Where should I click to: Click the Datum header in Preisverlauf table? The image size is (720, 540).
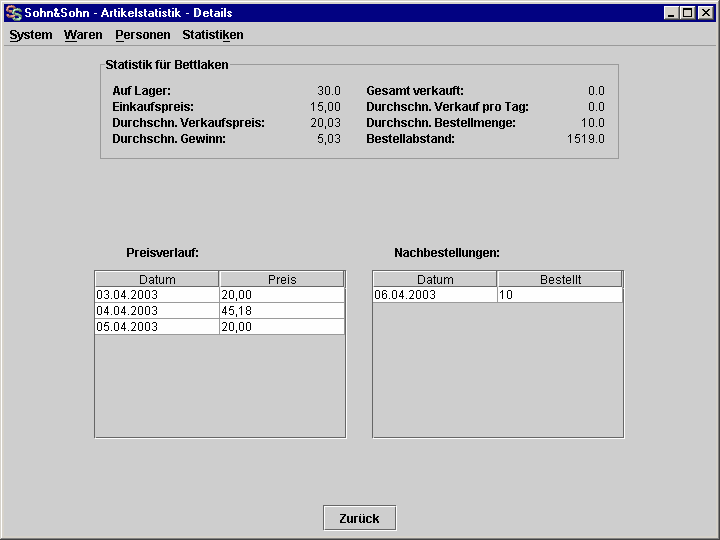click(157, 279)
